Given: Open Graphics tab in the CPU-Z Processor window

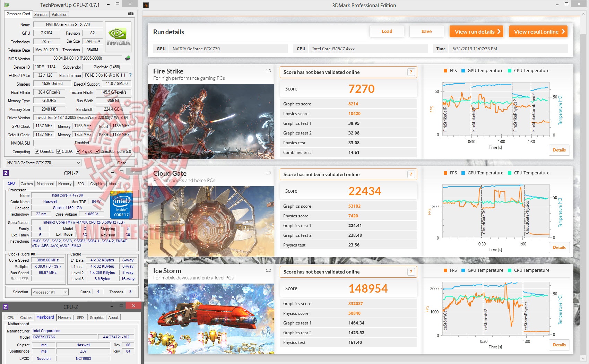Looking at the screenshot, I should (97, 184).
